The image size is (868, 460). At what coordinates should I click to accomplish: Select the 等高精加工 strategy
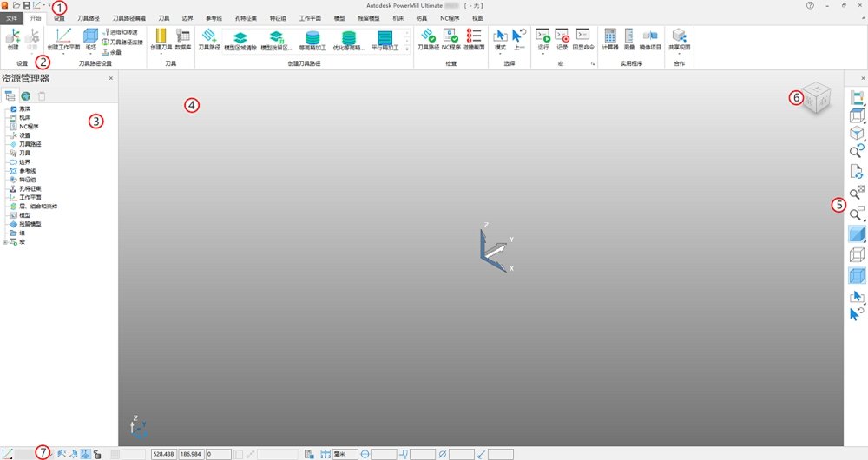click(312, 41)
